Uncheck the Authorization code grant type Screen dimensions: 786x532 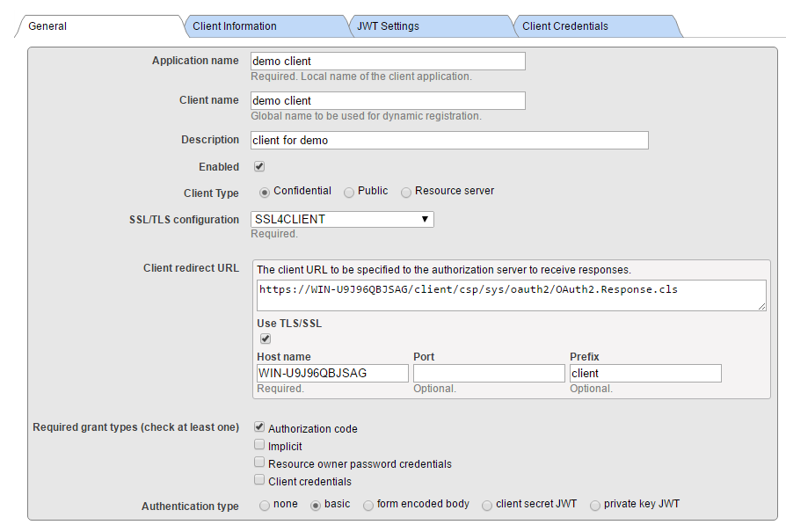259,427
